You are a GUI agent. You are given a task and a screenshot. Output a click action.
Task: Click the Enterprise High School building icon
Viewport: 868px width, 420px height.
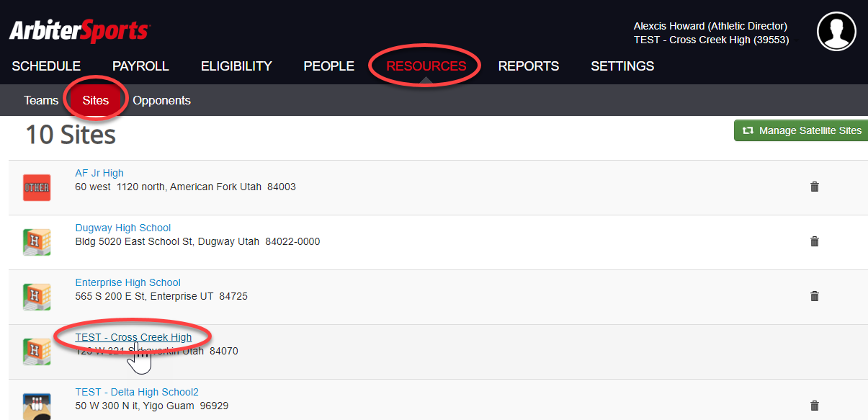(37, 297)
